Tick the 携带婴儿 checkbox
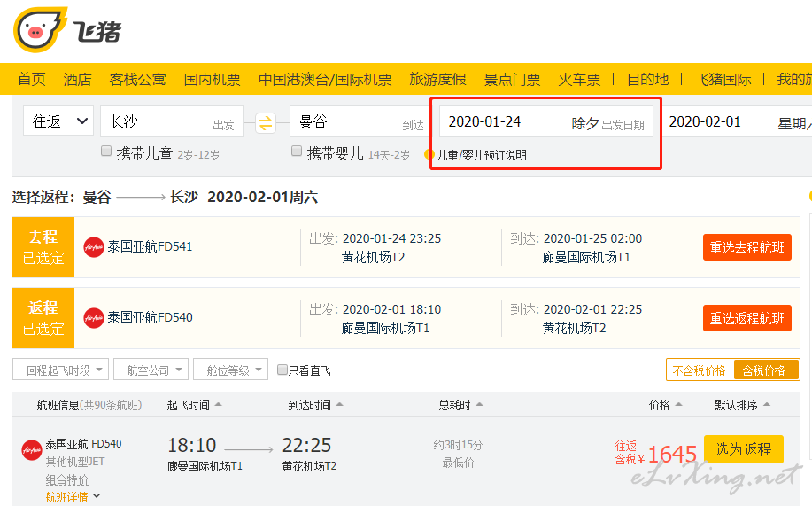 tap(297, 151)
